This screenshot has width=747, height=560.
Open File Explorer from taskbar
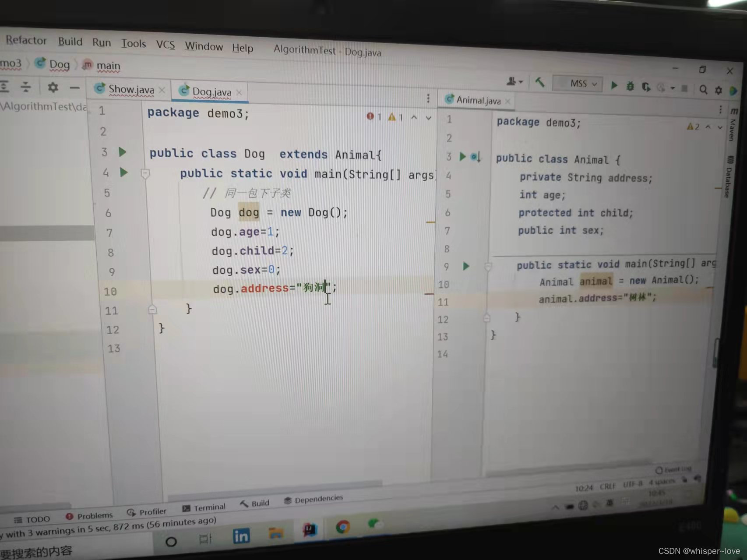(276, 533)
